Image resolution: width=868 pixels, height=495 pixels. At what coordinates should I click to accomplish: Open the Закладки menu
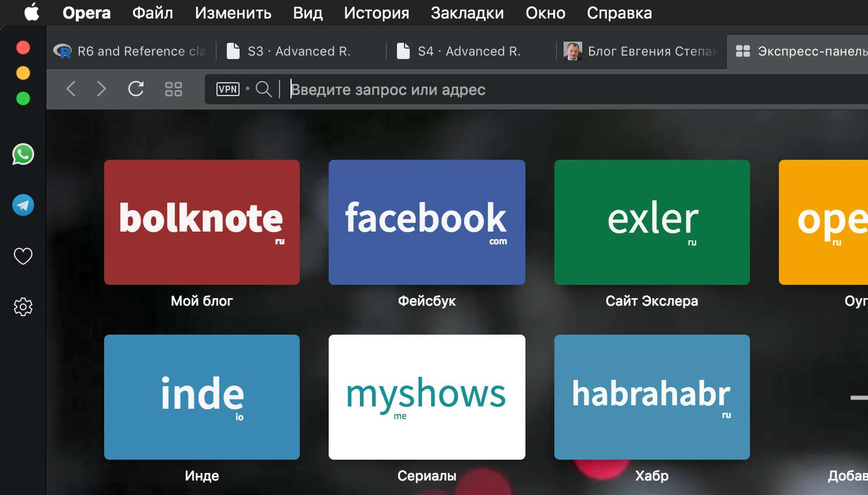tap(468, 13)
